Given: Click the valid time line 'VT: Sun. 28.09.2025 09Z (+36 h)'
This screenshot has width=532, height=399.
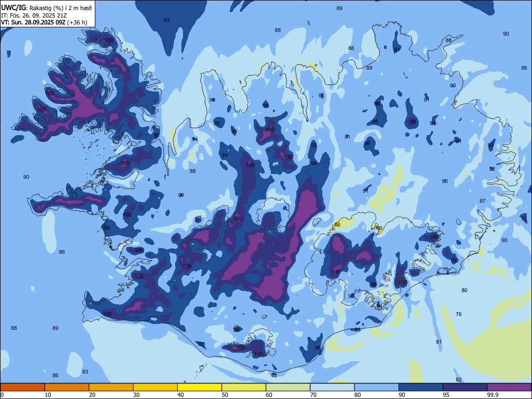Looking at the screenshot, I should tap(44, 22).
